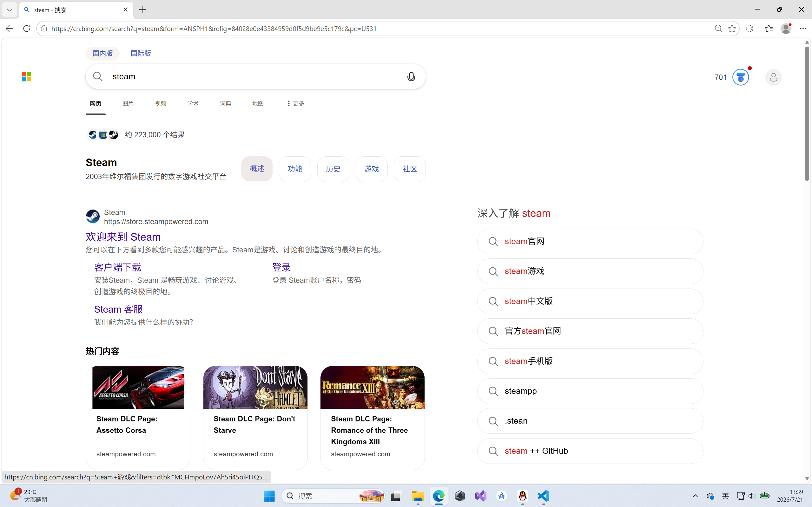This screenshot has width=812, height=507.
Task: Switch to 国内版 search mode
Action: point(103,53)
